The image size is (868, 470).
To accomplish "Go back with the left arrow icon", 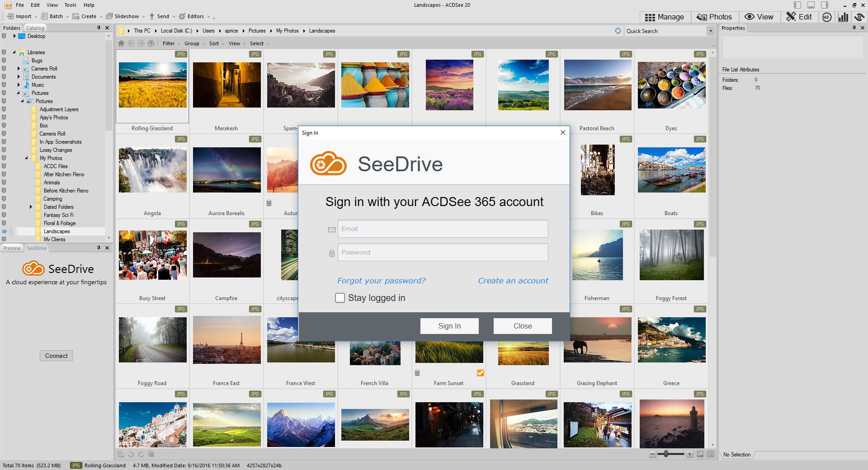I will pos(131,43).
